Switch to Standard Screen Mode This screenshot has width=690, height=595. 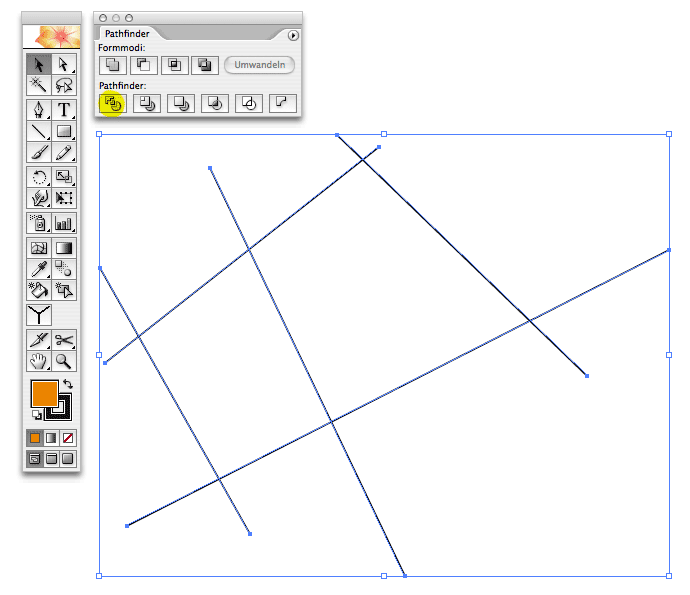point(35,459)
